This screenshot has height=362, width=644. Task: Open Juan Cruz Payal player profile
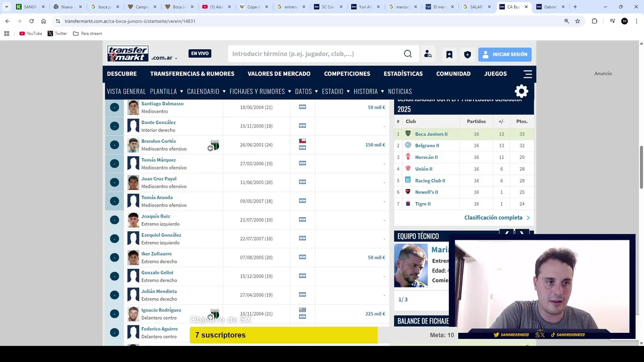coord(158,178)
